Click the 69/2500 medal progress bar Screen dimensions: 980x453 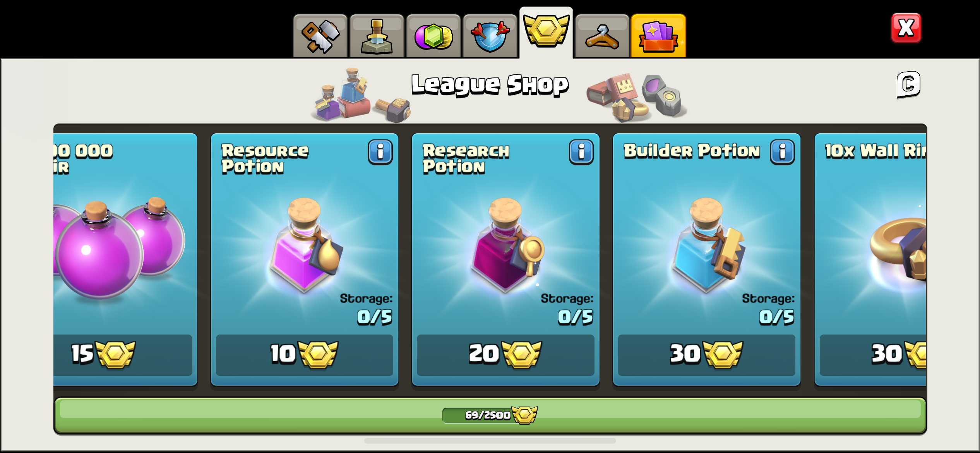490,415
